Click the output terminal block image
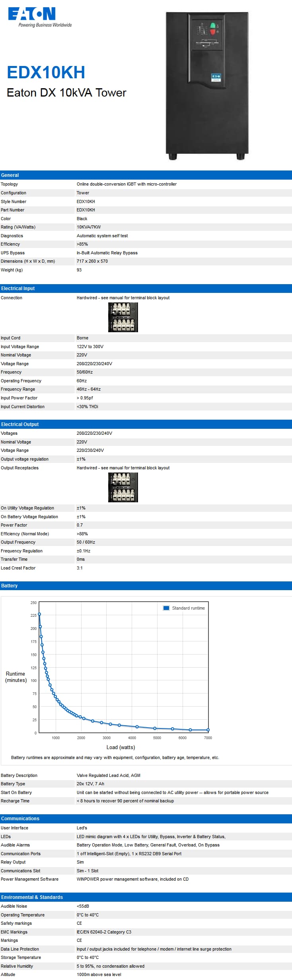292x980 pixels. (123, 487)
